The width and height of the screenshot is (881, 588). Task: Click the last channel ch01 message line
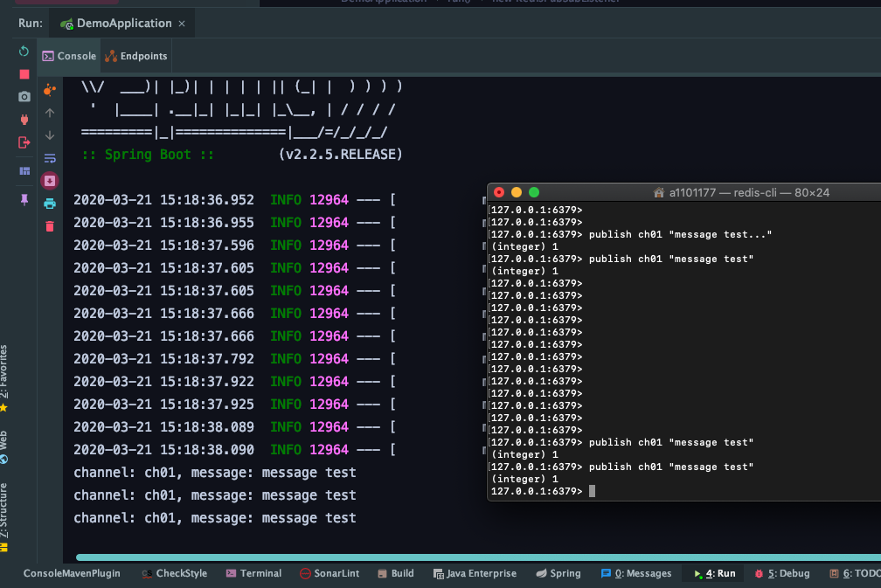point(215,518)
